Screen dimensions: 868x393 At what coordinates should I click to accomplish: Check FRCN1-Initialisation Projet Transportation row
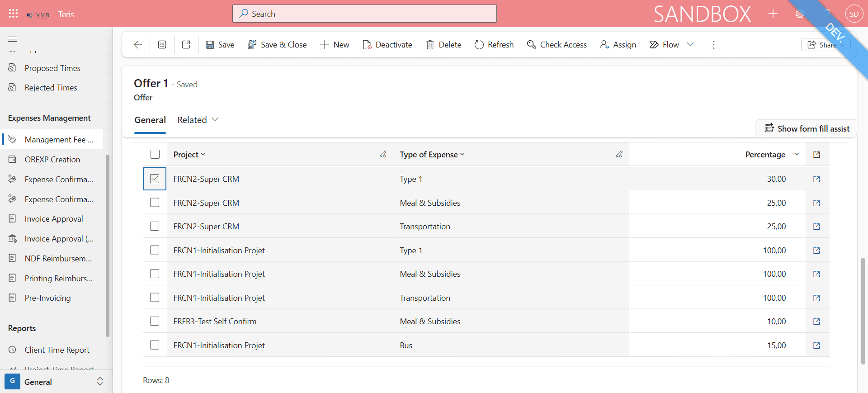[155, 298]
